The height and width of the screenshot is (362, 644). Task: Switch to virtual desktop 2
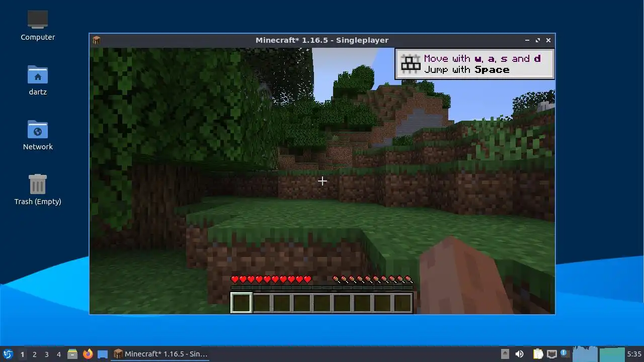click(x=34, y=354)
